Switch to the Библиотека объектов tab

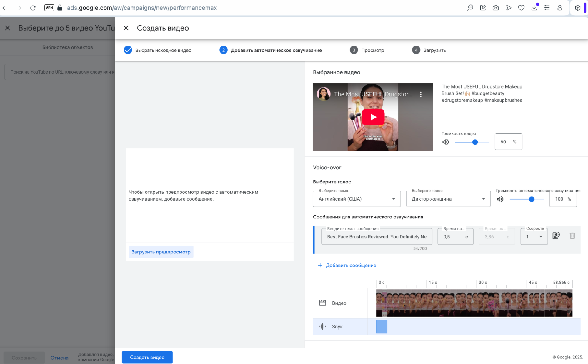click(x=67, y=47)
